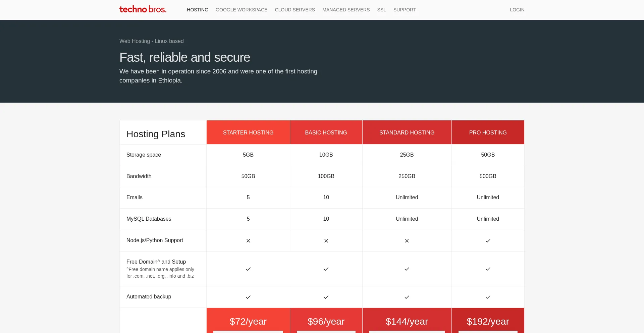Click the $144/year Standard price cell

click(407, 321)
